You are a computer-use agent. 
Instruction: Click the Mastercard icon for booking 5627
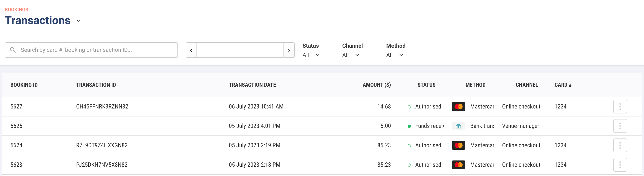point(459,107)
